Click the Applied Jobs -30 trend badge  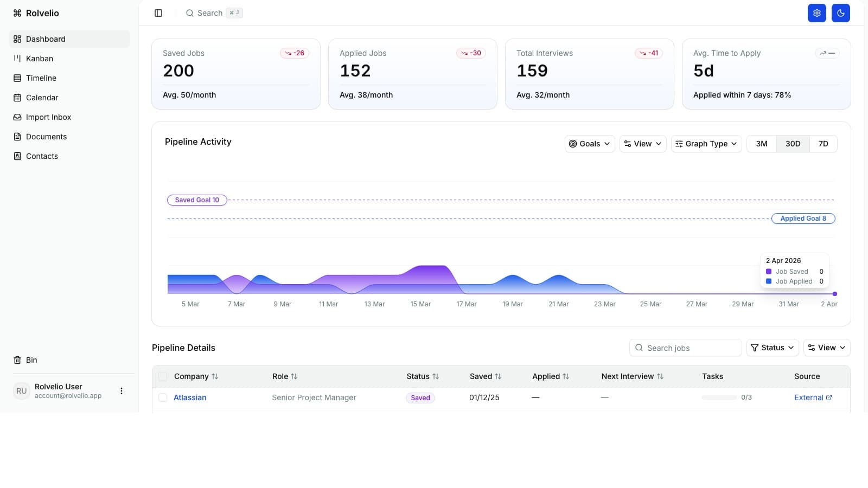pyautogui.click(x=471, y=53)
